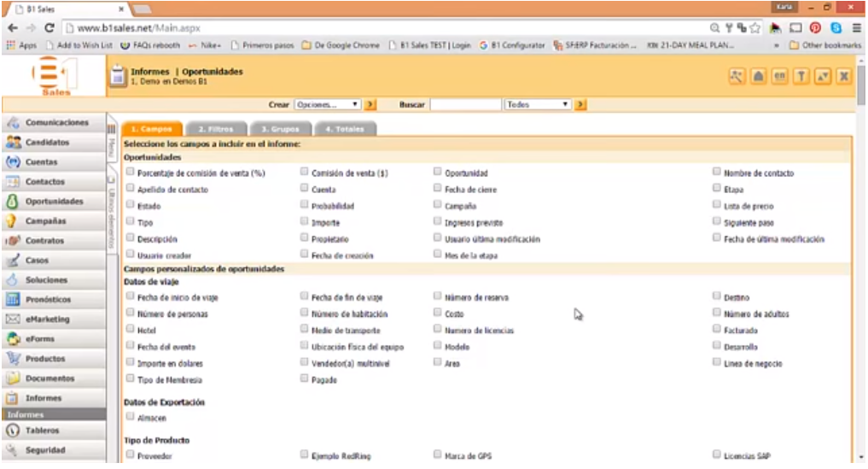
Task: Open the Contratos sidebar link
Action: coord(44,241)
